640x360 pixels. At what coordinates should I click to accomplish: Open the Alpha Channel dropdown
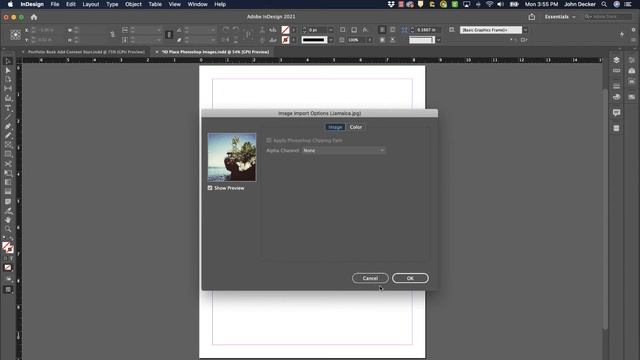[x=344, y=151]
